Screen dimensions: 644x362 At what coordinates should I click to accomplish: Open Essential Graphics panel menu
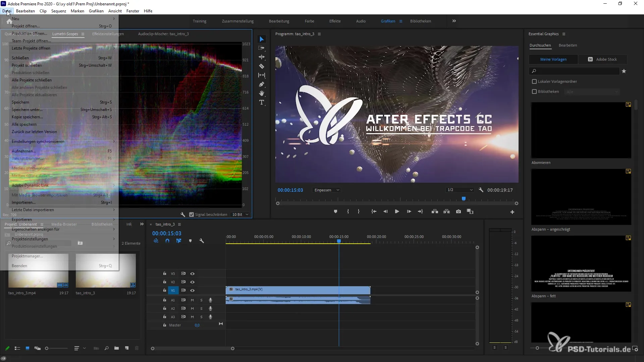tap(564, 34)
